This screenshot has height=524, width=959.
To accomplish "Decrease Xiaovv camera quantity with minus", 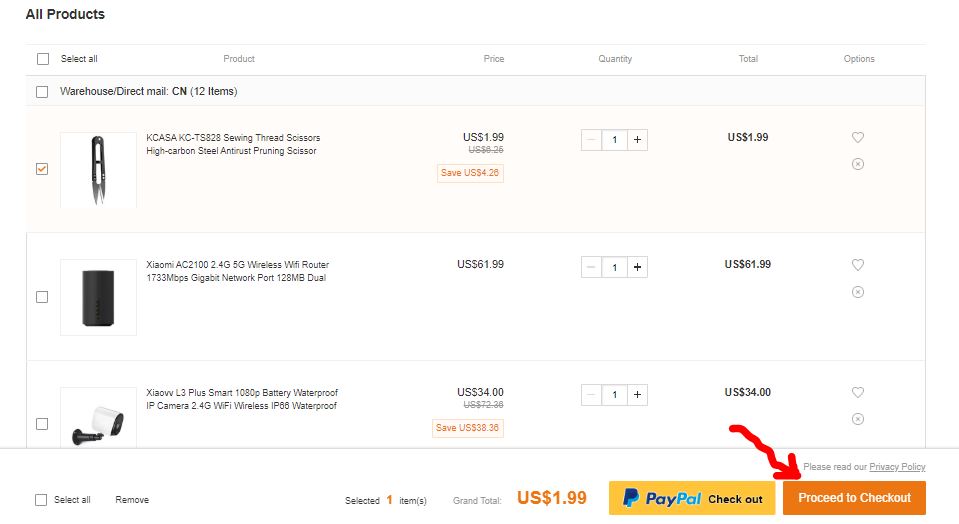I will click(591, 395).
